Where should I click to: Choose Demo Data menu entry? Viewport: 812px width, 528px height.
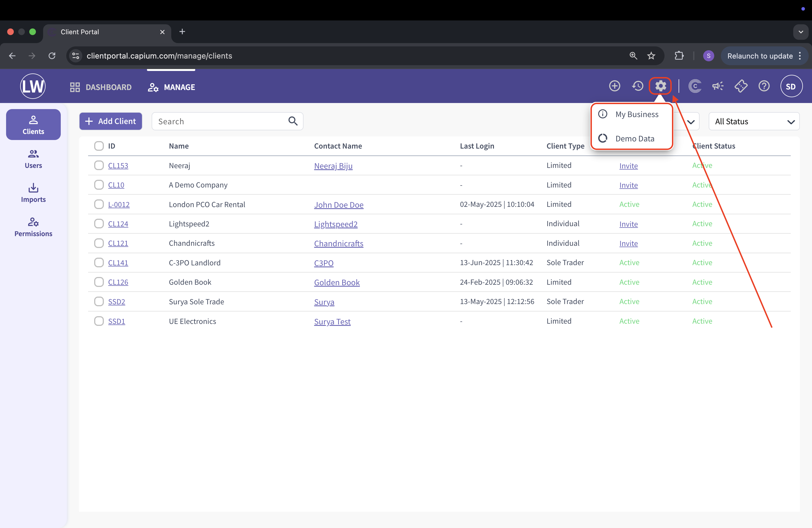635,138
